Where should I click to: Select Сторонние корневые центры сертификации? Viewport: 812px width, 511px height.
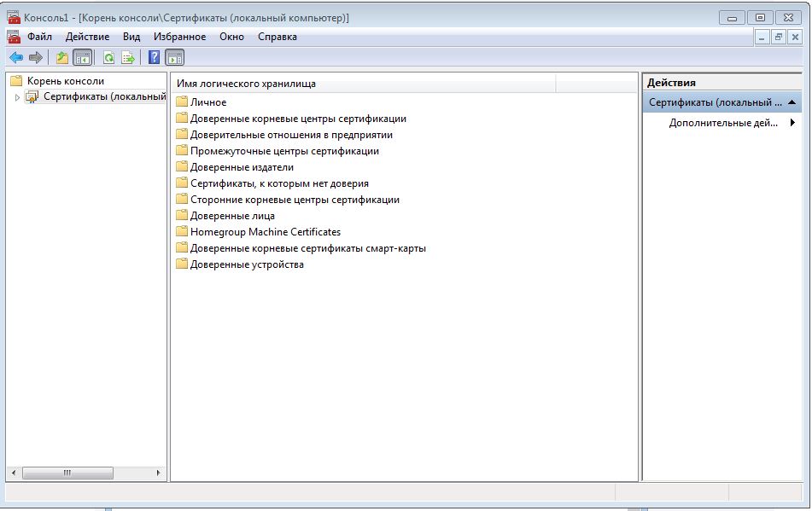[x=295, y=200]
